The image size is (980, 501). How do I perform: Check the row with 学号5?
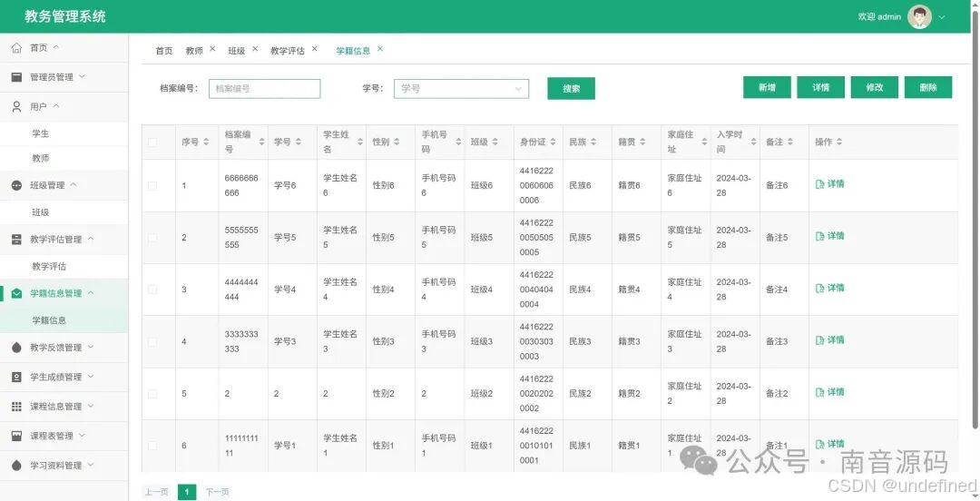pyautogui.click(x=152, y=238)
